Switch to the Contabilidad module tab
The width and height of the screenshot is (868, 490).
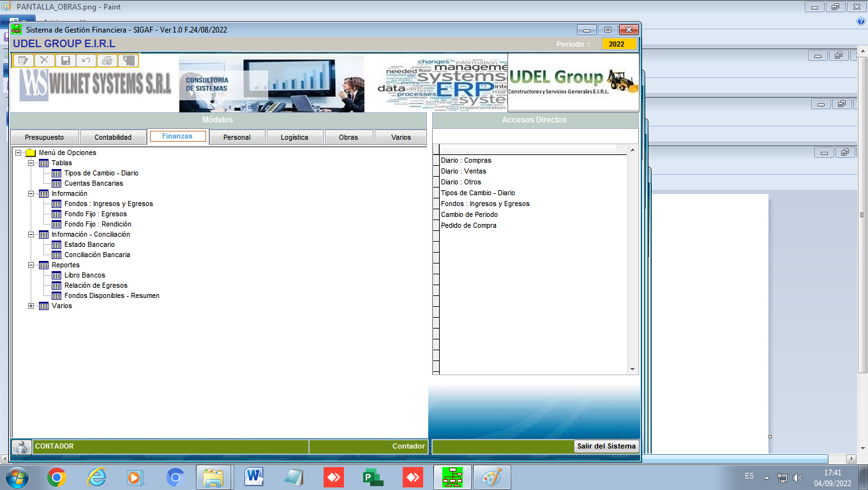coord(113,137)
